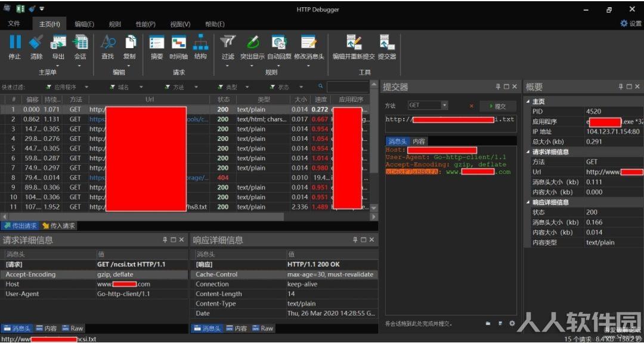Click the 清除 (Clear) brush icon
The height and width of the screenshot is (343, 644).
tap(36, 42)
